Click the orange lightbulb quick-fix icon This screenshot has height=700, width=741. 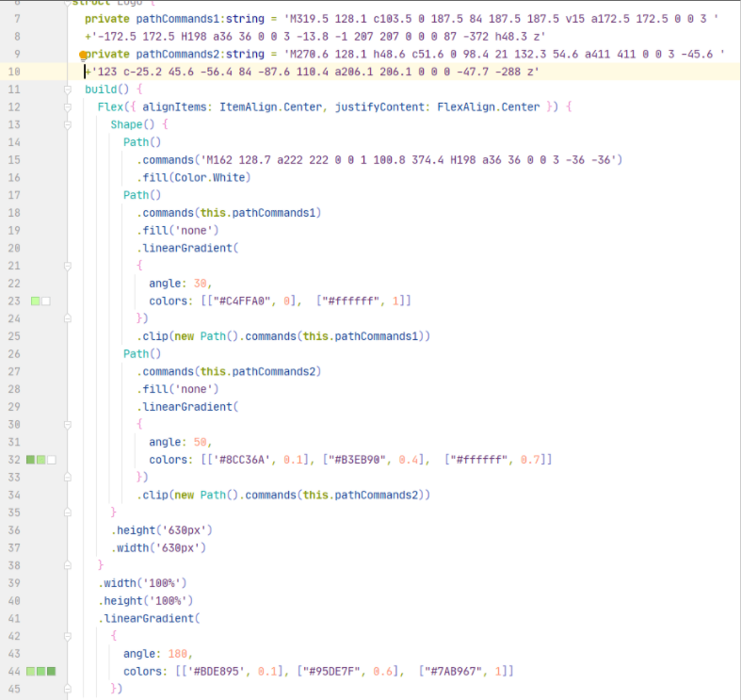pyautogui.click(x=84, y=56)
